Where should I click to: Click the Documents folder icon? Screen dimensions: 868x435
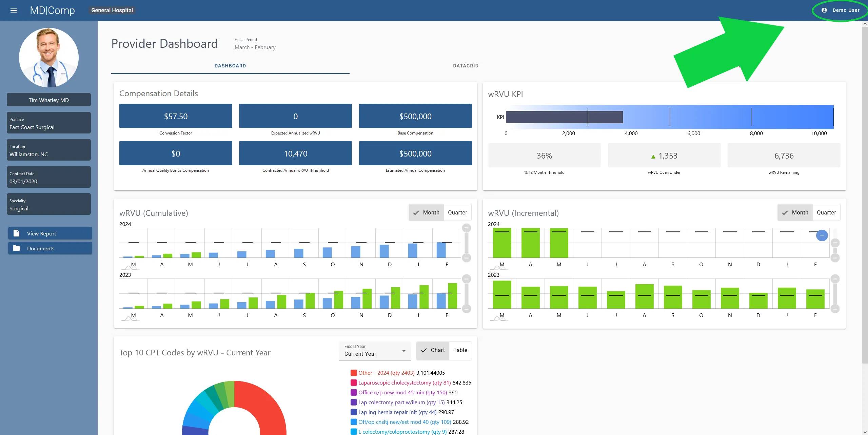point(16,248)
